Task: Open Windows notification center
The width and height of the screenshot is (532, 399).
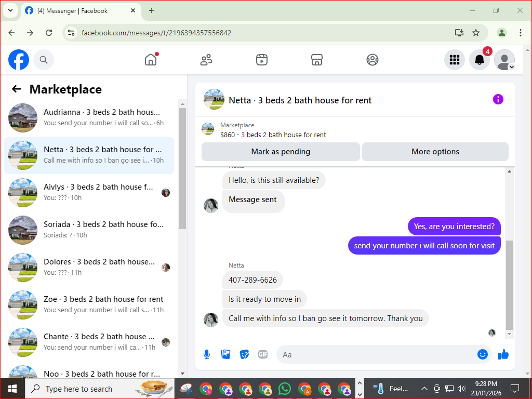Action: point(515,389)
